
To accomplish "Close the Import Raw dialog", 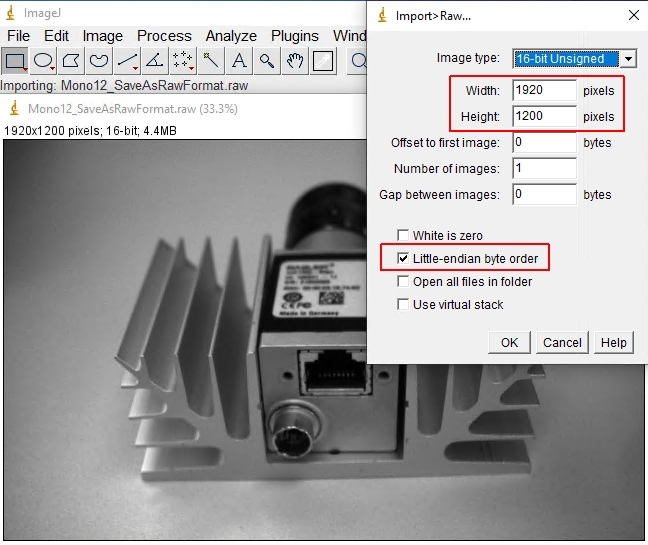I will coord(634,16).
